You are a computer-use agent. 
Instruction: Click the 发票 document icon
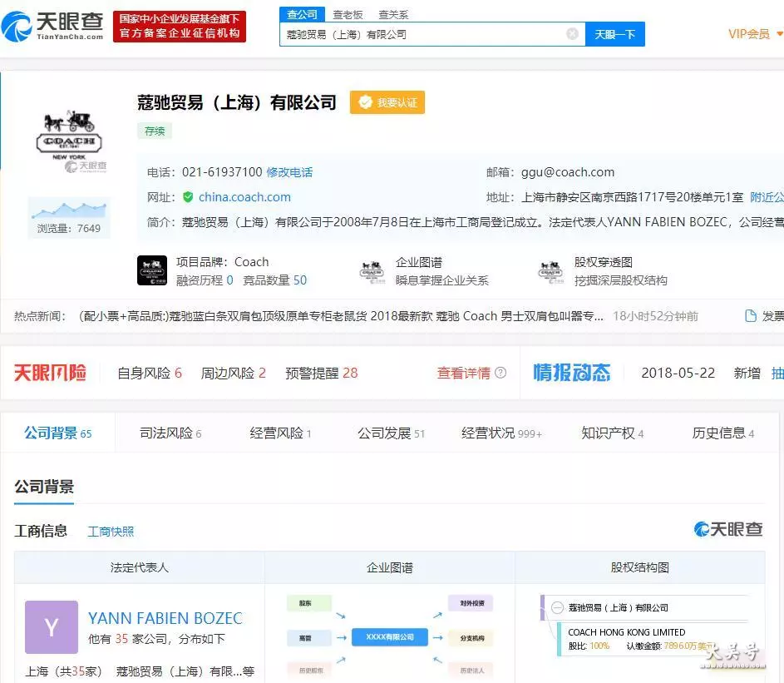pyautogui.click(x=751, y=316)
